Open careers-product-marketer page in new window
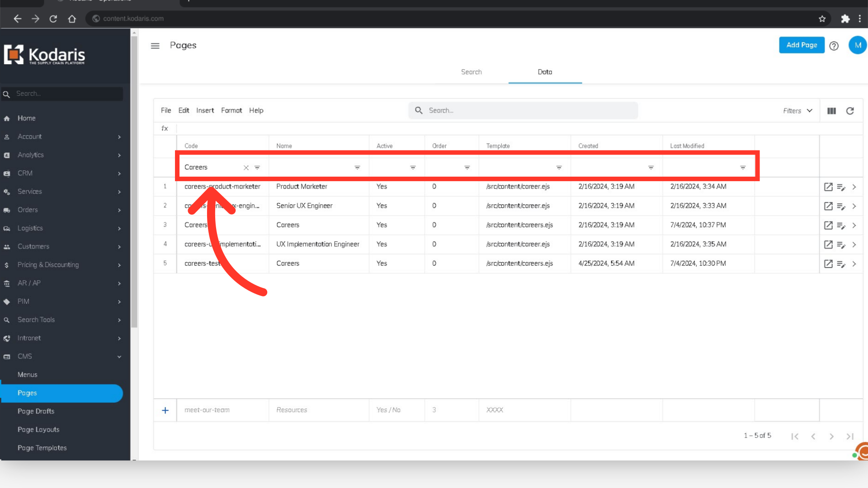The width and height of the screenshot is (868, 488). point(828,187)
